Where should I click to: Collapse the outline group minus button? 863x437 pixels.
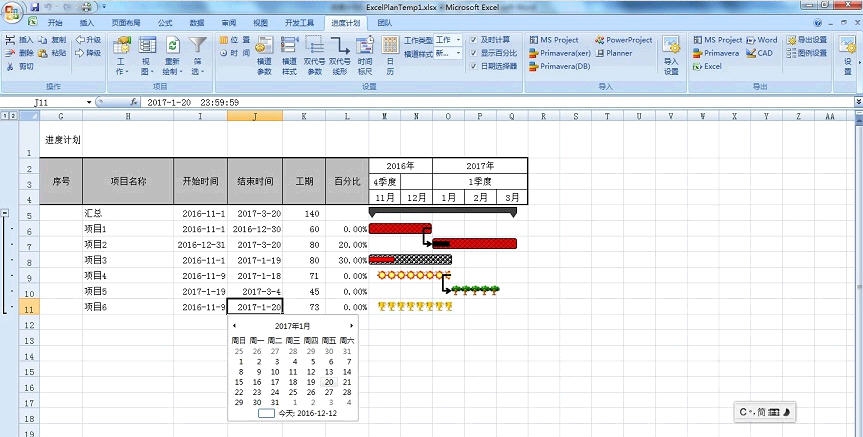point(5,213)
